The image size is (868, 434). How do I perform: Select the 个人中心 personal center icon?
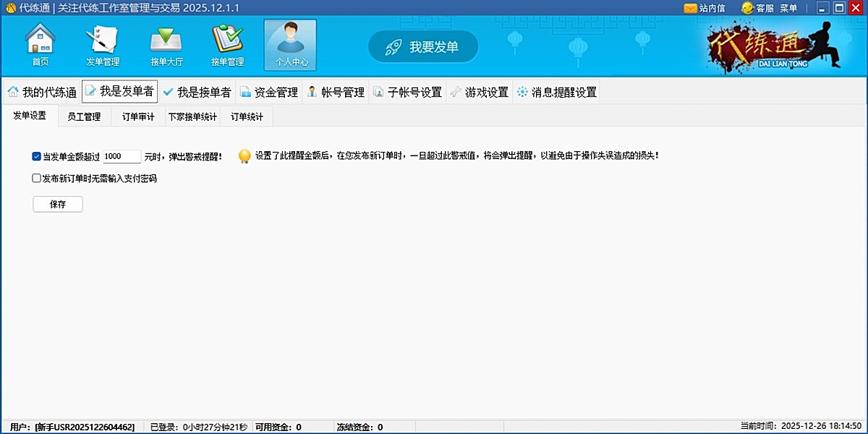pos(289,45)
